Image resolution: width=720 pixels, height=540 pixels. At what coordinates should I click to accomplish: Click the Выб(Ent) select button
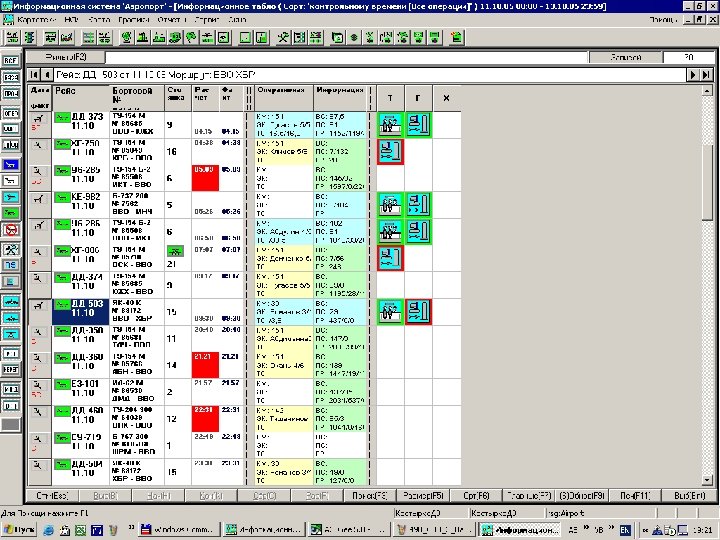(689, 495)
